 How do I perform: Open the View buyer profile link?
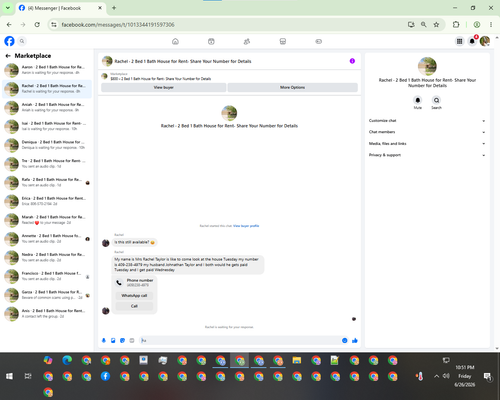coord(246,226)
